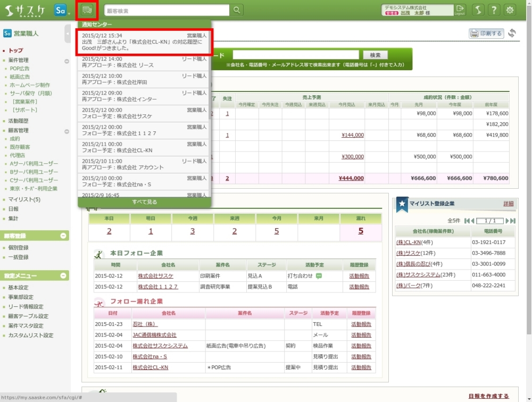Open 活動履歴 in the sidebar
This screenshot has width=532, height=402.
[x=19, y=121]
